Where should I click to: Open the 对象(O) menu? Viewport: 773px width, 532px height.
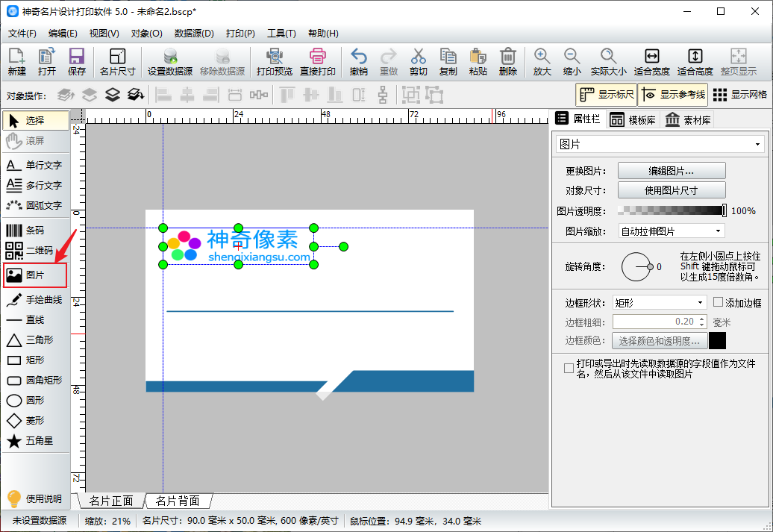coord(146,34)
